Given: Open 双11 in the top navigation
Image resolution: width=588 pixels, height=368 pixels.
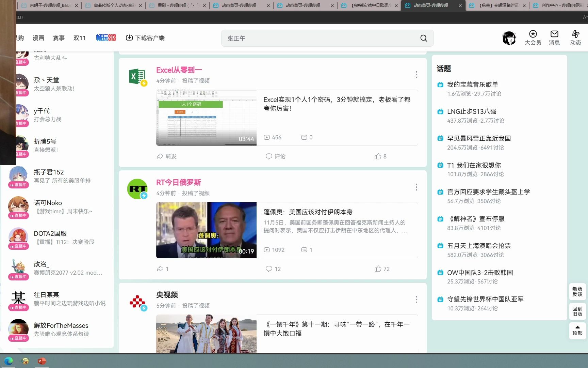Looking at the screenshot, I should pos(80,38).
